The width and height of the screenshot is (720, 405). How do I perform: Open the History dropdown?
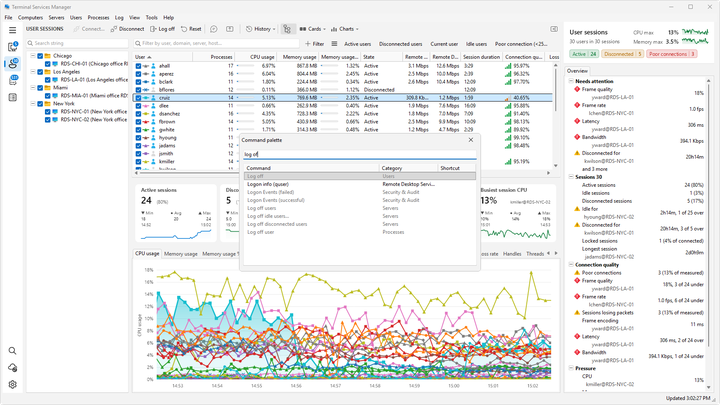(x=260, y=29)
